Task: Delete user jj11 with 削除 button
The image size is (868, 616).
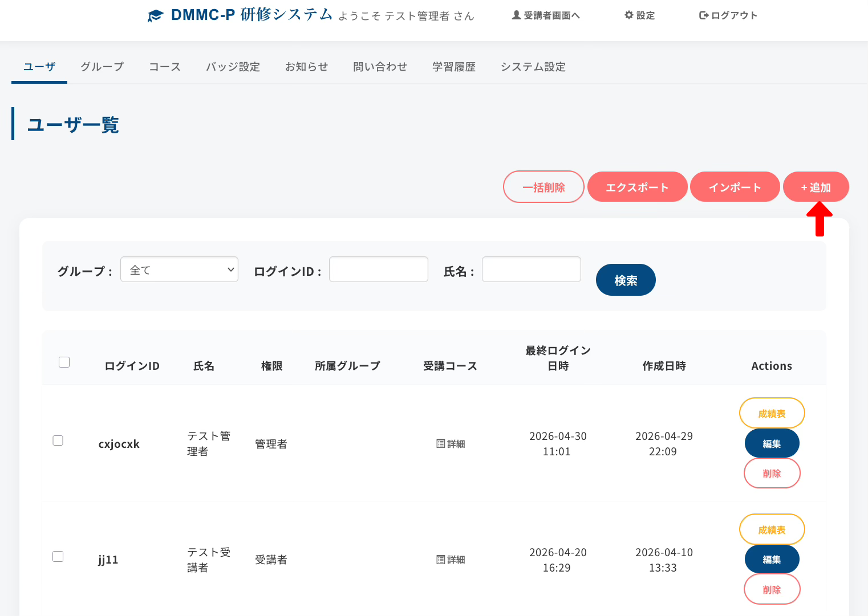Action: [x=772, y=589]
